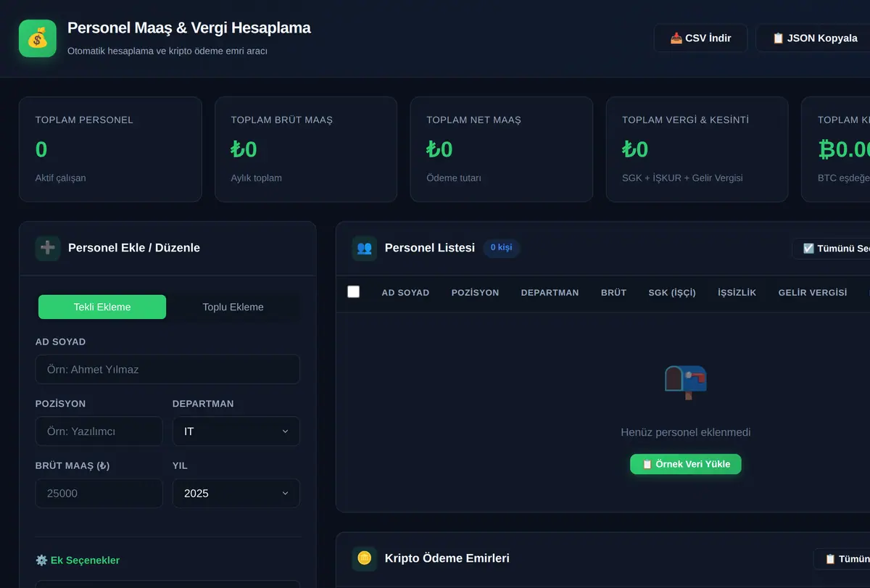
Task: Tick the select-all checkbox in table header
Action: pos(354,291)
